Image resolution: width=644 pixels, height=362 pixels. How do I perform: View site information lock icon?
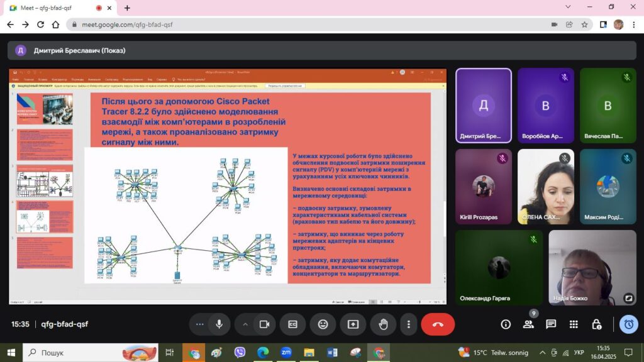[x=74, y=25]
